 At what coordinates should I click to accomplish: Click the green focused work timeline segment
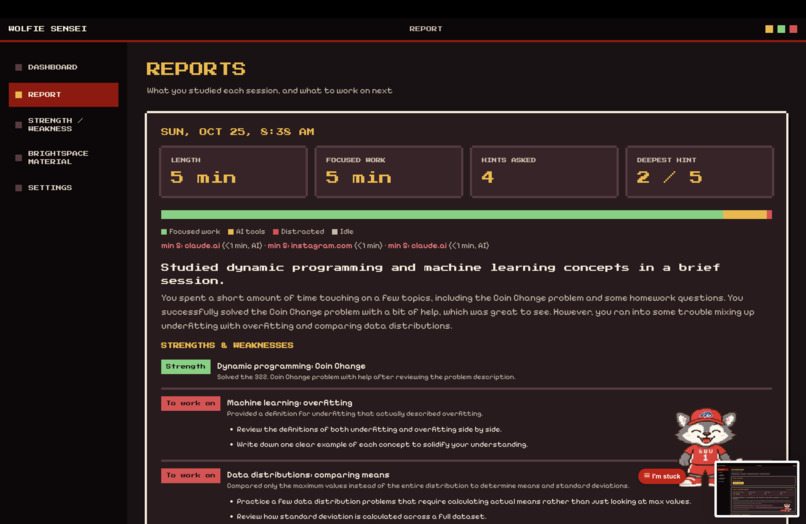pos(442,214)
